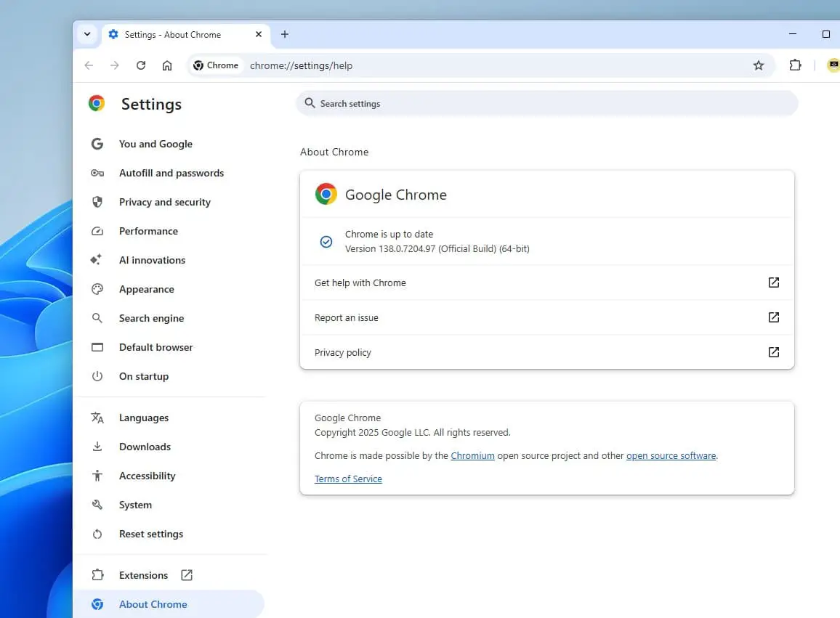Open Get help with Chrome

pyautogui.click(x=547, y=282)
